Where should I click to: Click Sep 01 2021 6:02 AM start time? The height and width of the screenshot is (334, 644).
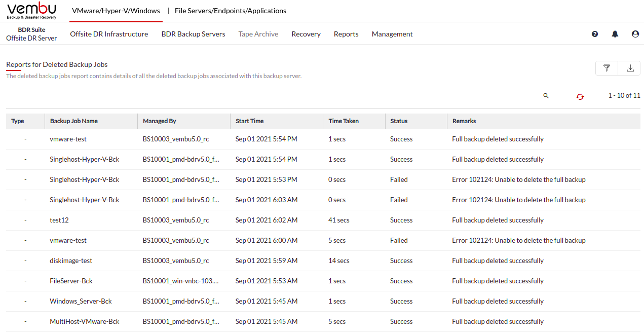[x=267, y=220]
